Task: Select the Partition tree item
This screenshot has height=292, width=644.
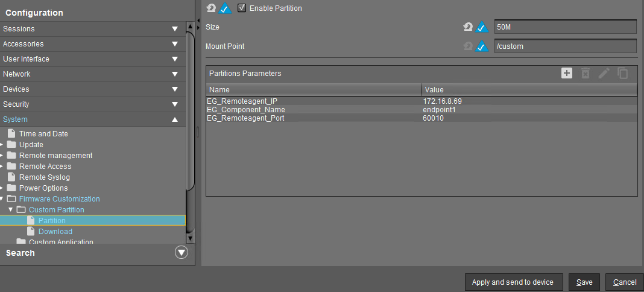Action: tap(52, 221)
